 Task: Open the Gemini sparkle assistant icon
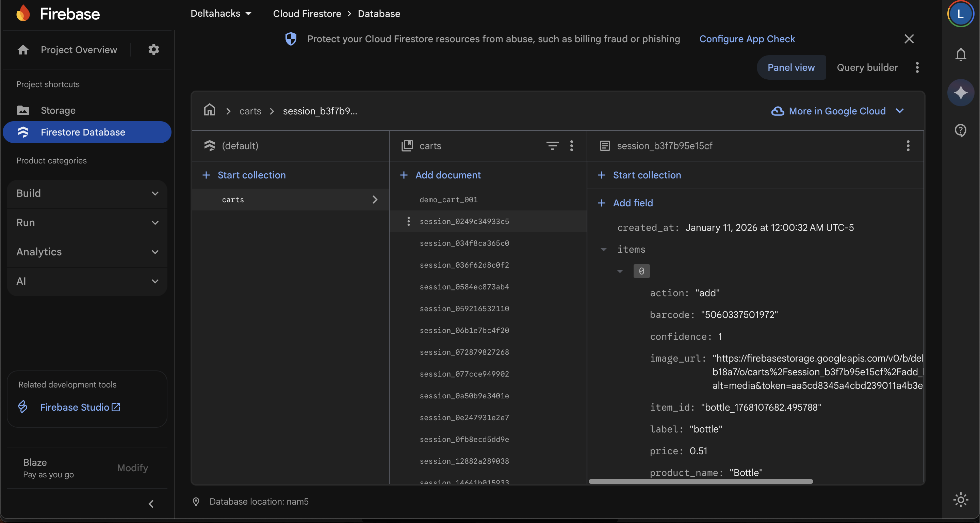coord(960,93)
